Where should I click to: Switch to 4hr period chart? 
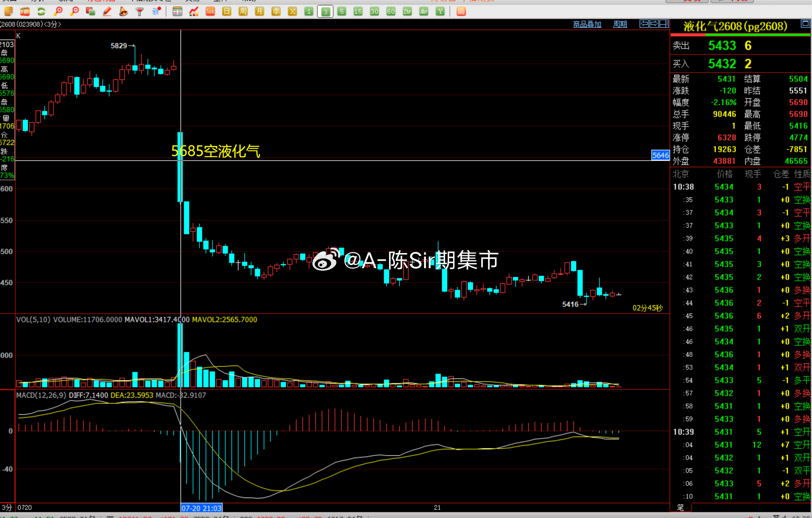424,11
